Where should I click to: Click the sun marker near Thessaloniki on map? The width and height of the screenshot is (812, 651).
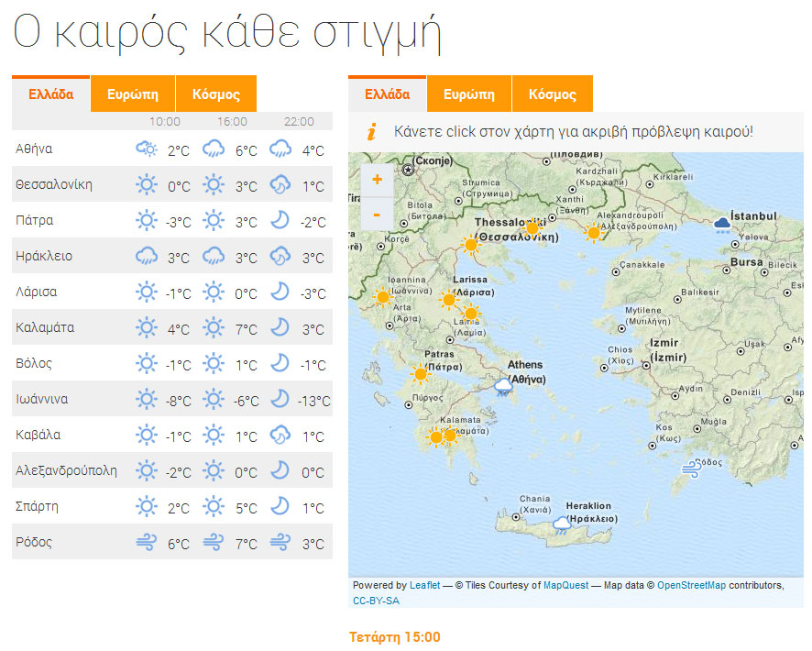[532, 230]
